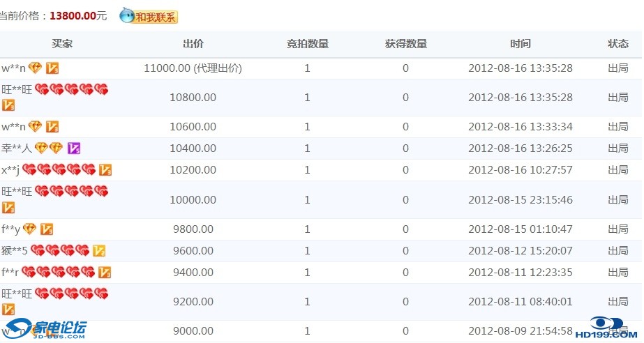The image size is (644, 343).
Task: Click the VIP badge next to x**j
Action: click(x=105, y=169)
